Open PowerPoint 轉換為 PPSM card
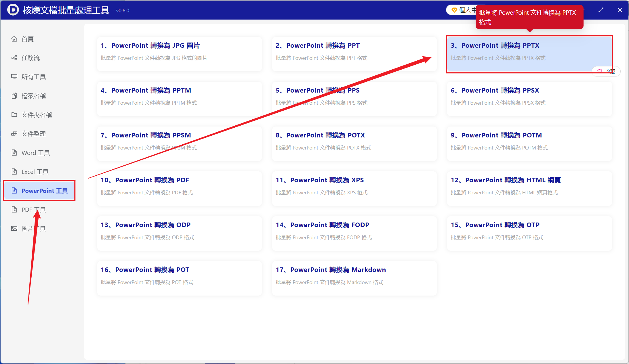This screenshot has width=629, height=364. pyautogui.click(x=180, y=144)
